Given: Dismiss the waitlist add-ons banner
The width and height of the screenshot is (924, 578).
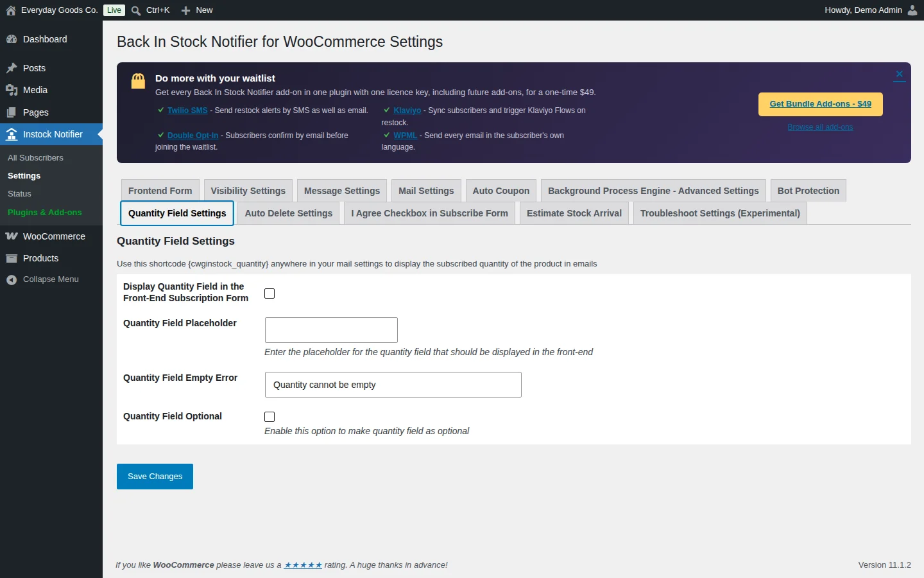Looking at the screenshot, I should pos(900,74).
